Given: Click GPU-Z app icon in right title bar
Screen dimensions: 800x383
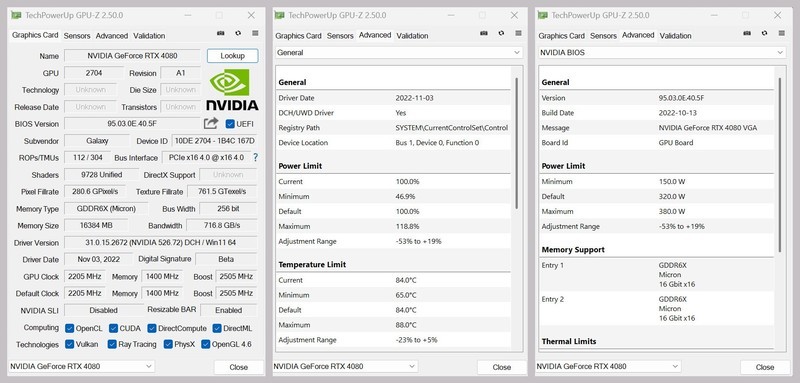Looking at the screenshot, I should tap(543, 15).
